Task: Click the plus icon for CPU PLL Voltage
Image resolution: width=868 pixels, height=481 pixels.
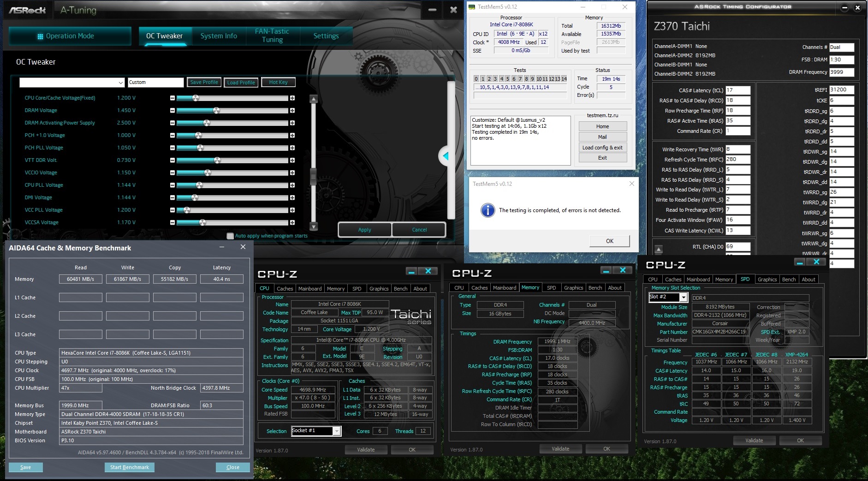Action: [x=292, y=185]
